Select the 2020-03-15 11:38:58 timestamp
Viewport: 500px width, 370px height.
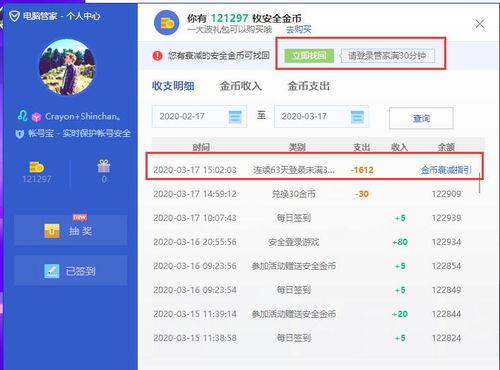point(195,338)
